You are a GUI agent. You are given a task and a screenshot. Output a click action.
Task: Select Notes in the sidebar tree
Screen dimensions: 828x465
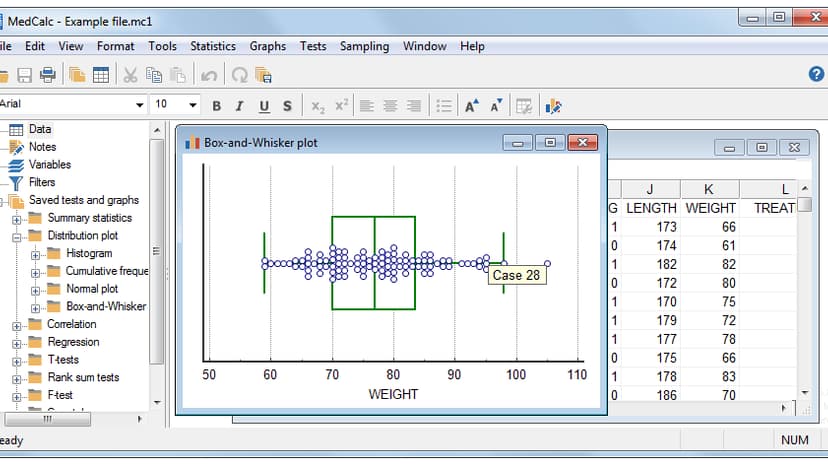pos(42,147)
